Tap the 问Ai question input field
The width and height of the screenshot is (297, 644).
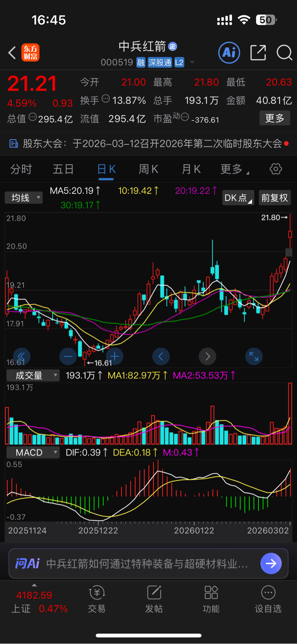pos(148,563)
